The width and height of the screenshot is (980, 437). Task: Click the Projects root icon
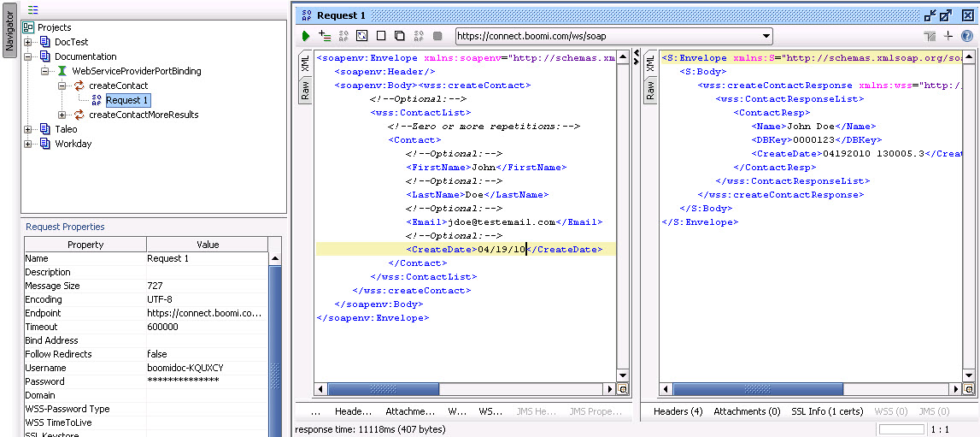[28, 27]
